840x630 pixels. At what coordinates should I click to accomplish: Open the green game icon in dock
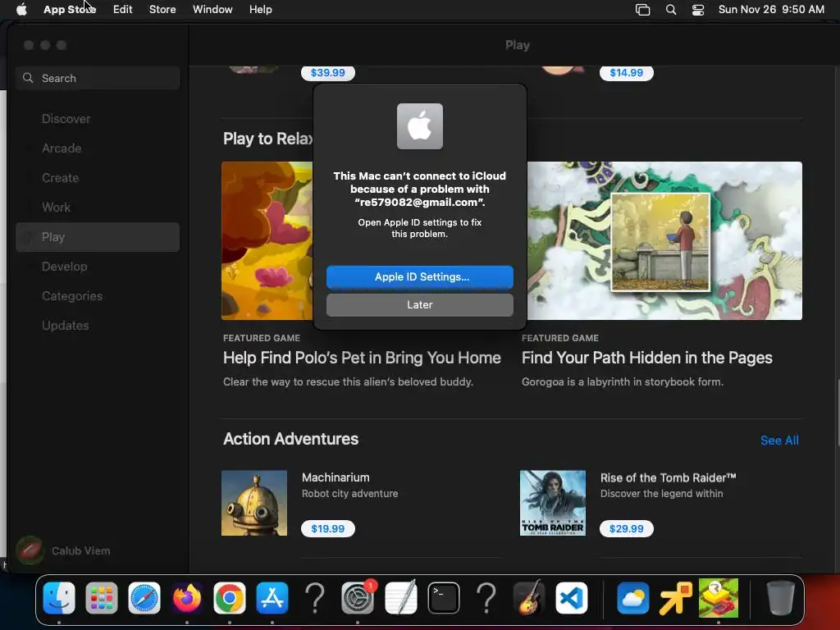coord(719,598)
